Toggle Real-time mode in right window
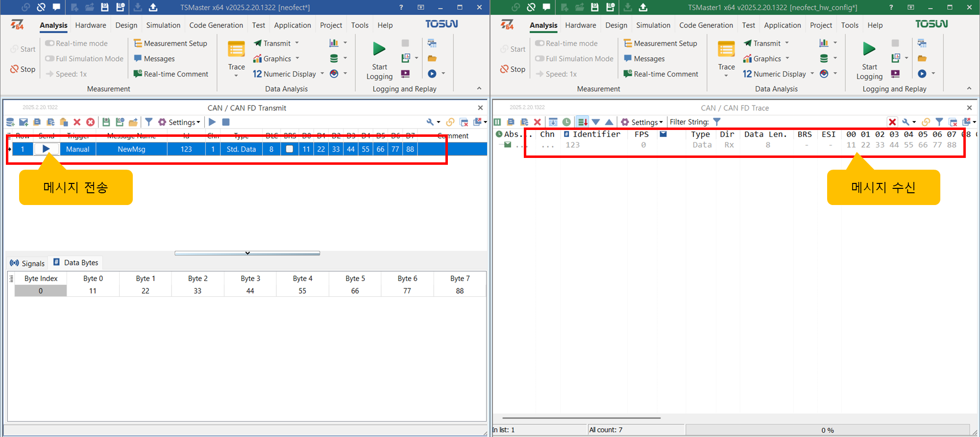Screen dimensions: 980x437 point(566,43)
